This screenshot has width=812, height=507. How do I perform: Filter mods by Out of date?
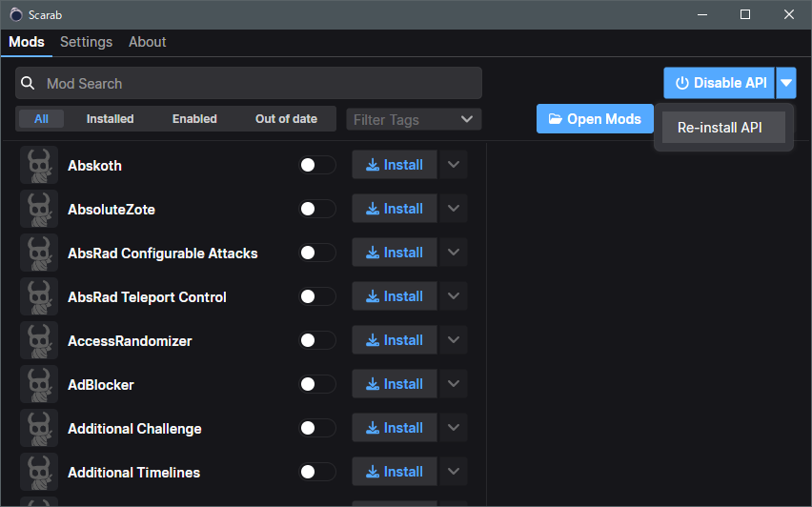coord(286,119)
